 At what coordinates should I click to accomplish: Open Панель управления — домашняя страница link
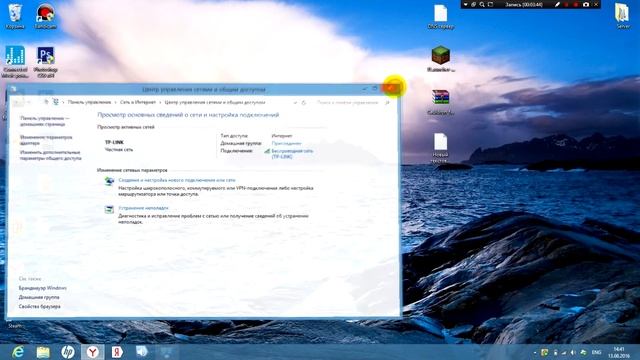45,121
